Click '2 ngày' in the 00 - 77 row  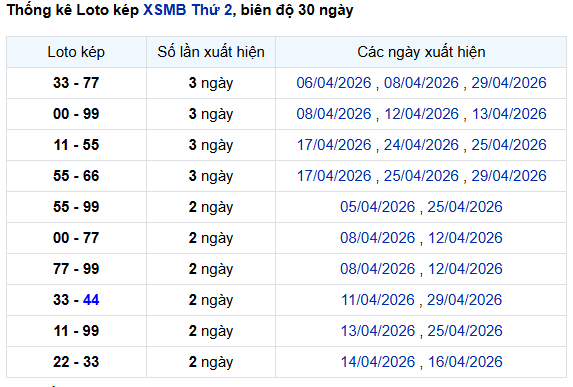[211, 239]
